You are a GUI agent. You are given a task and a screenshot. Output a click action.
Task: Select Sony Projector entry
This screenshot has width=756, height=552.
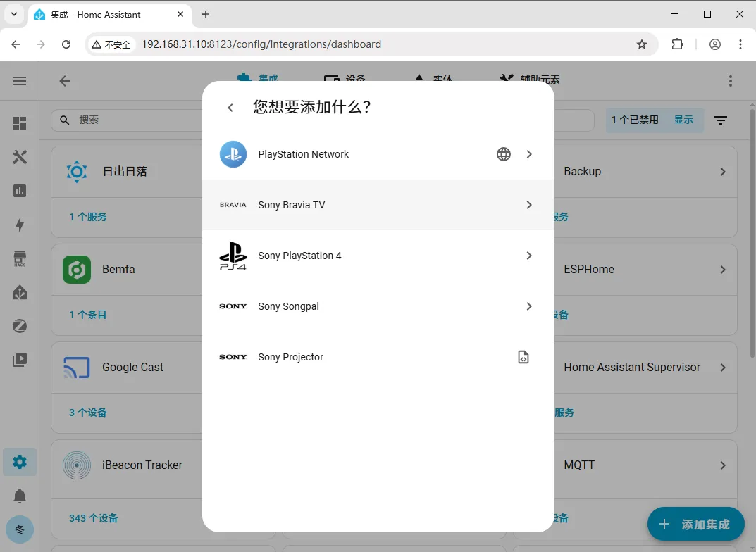[x=378, y=357]
